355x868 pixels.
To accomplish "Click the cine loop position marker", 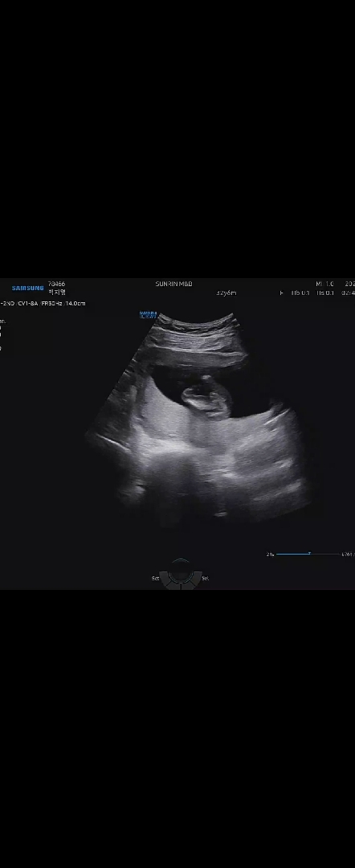I will coord(310,554).
